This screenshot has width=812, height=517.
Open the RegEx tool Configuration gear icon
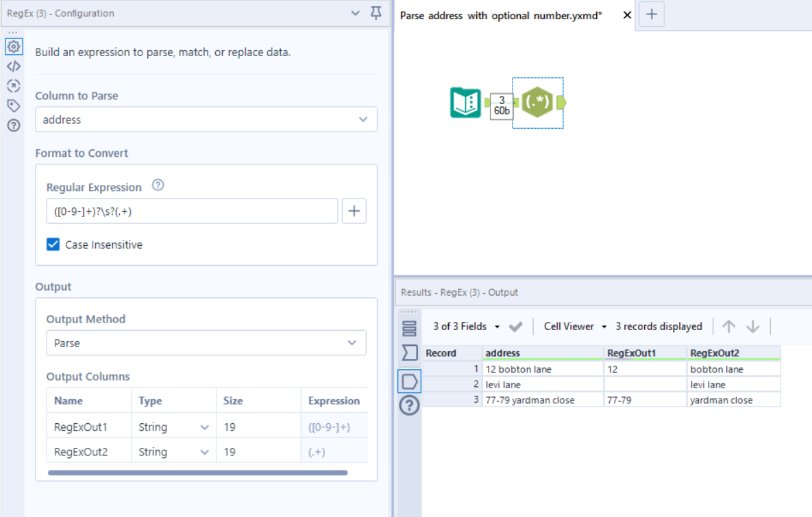click(14, 47)
